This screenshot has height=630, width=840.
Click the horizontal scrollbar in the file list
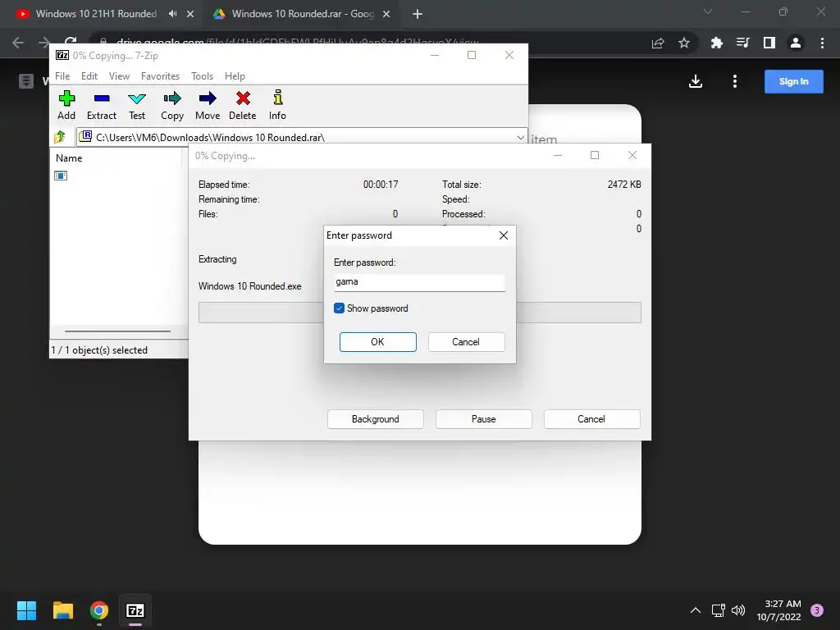[x=118, y=331]
